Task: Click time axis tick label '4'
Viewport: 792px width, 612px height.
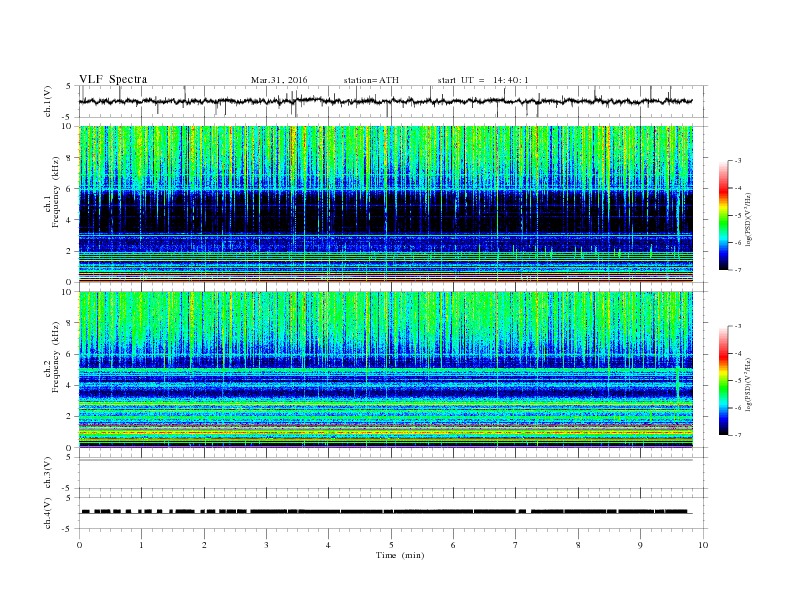Action: (x=328, y=545)
